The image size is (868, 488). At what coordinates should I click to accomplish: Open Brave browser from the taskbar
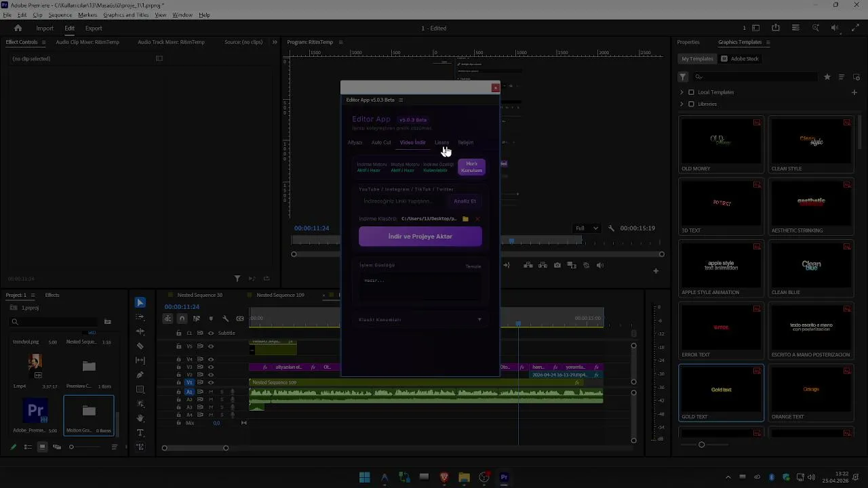pyautogui.click(x=444, y=477)
